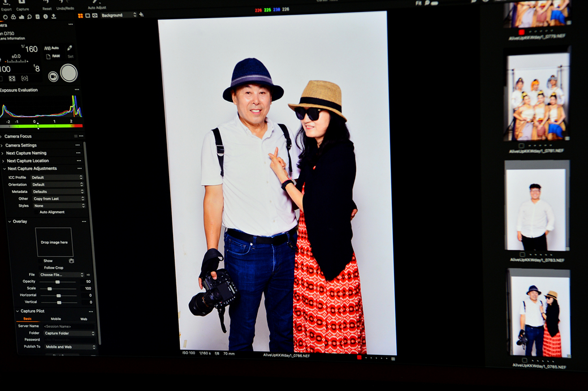Open the Other 'Copy from Last' dropdown
588x391 pixels.
pyautogui.click(x=59, y=199)
